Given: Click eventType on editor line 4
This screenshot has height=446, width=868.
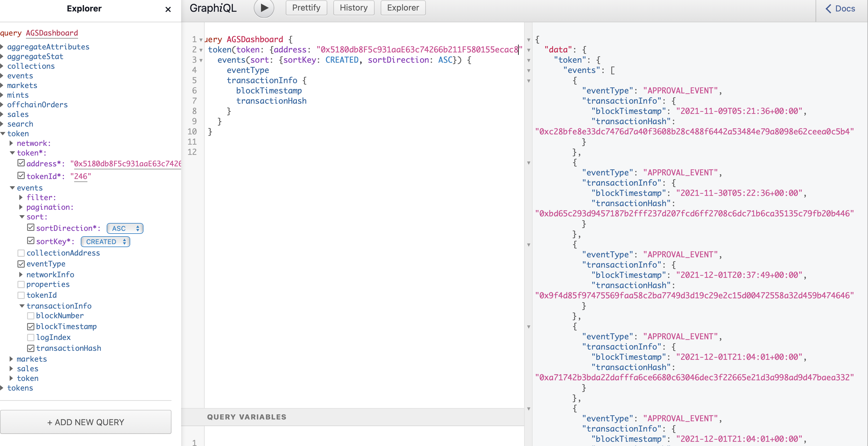Looking at the screenshot, I should coord(248,70).
